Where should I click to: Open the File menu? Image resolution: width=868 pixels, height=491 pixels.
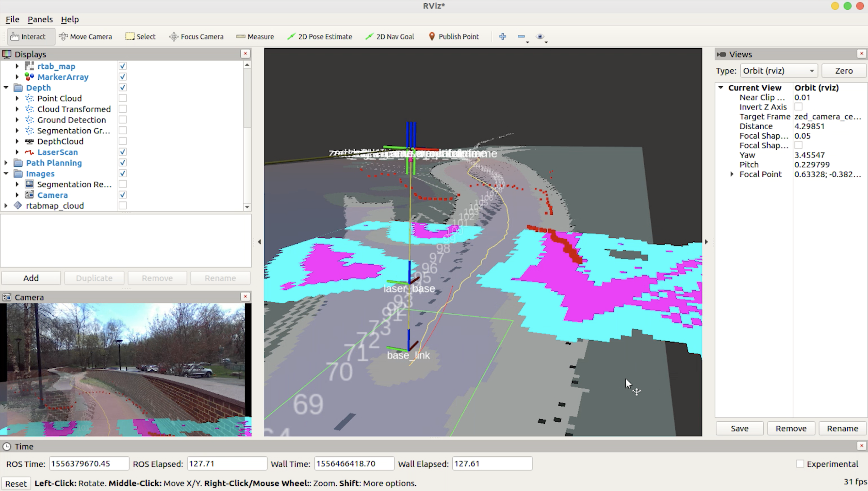(12, 19)
